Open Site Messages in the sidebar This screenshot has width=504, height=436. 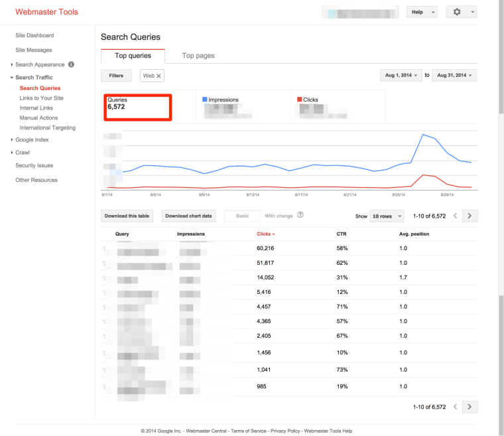click(x=34, y=50)
